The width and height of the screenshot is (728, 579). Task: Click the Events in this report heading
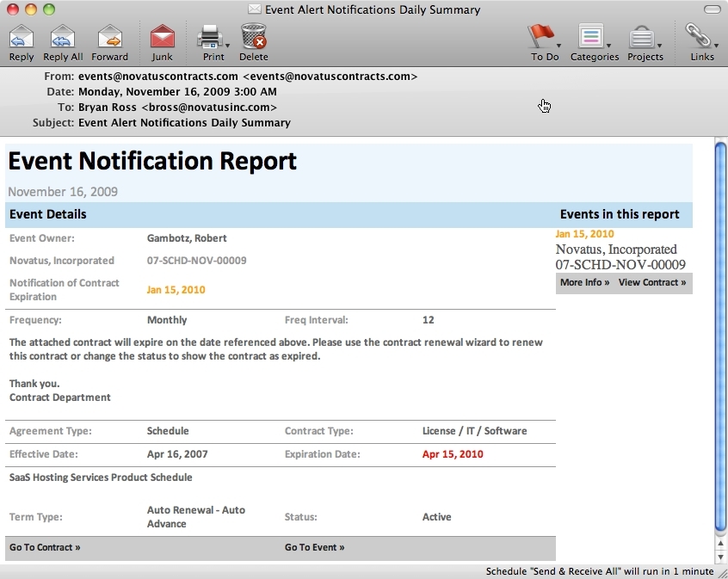pyautogui.click(x=620, y=214)
